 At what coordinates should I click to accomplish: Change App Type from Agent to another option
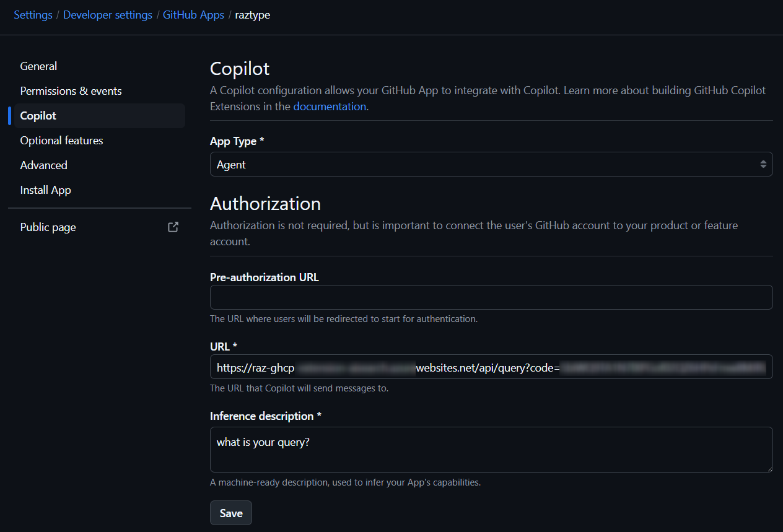click(x=491, y=164)
